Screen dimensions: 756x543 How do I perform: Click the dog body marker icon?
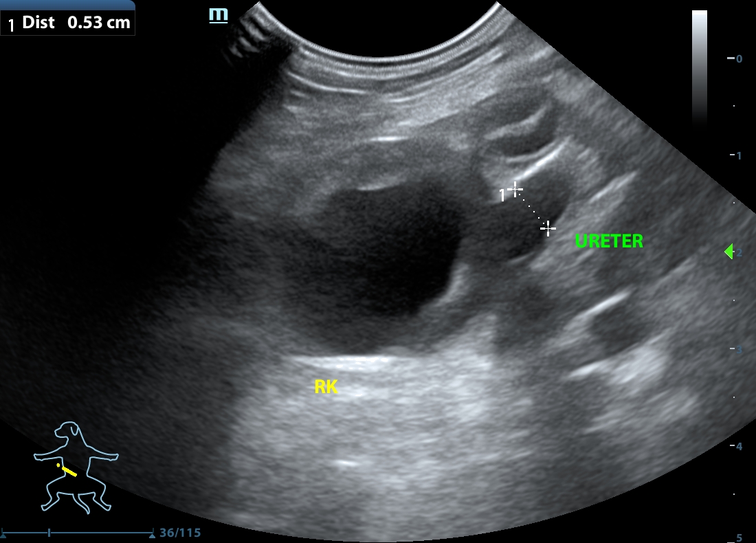click(76, 467)
